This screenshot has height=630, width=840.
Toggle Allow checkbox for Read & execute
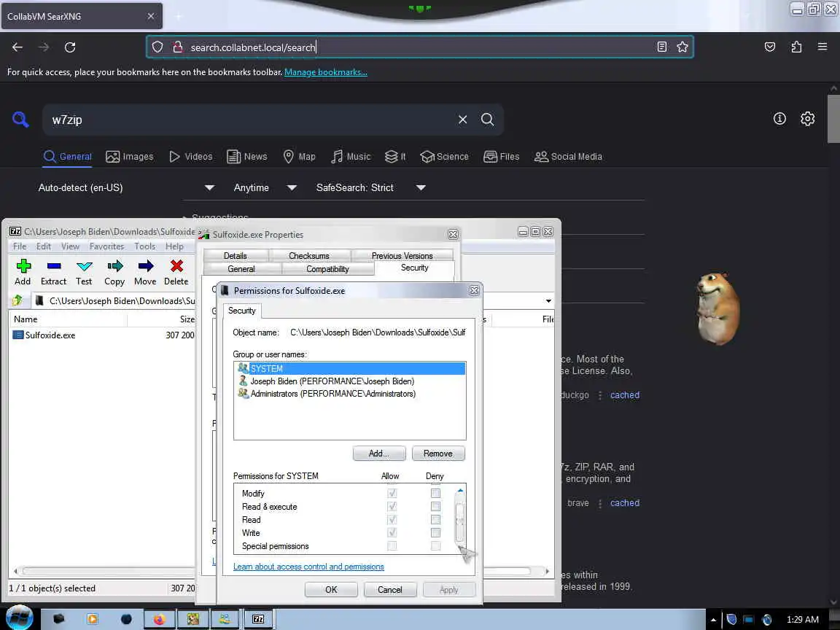coord(392,506)
